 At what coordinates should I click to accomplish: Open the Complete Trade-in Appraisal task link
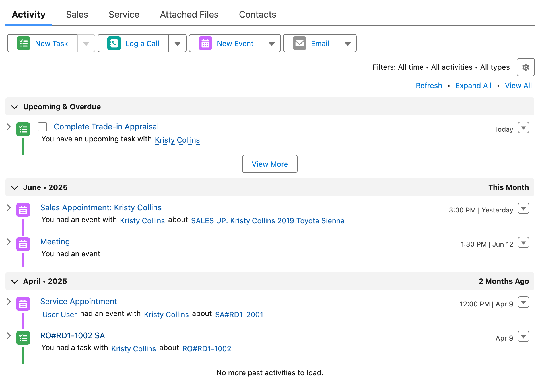point(106,127)
